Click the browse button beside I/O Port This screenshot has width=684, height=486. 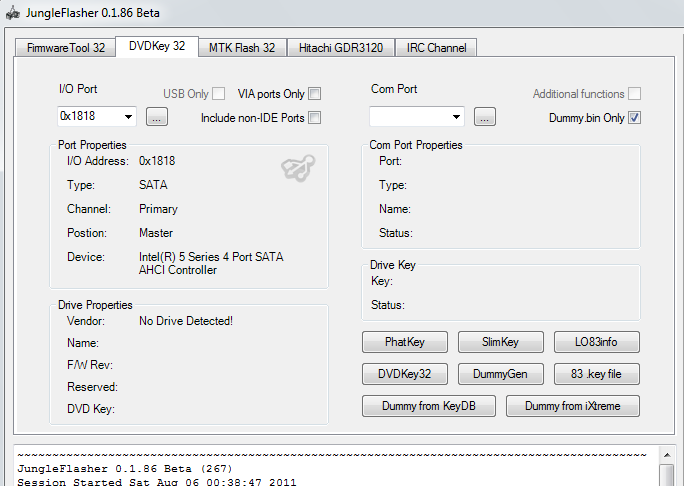tap(157, 117)
